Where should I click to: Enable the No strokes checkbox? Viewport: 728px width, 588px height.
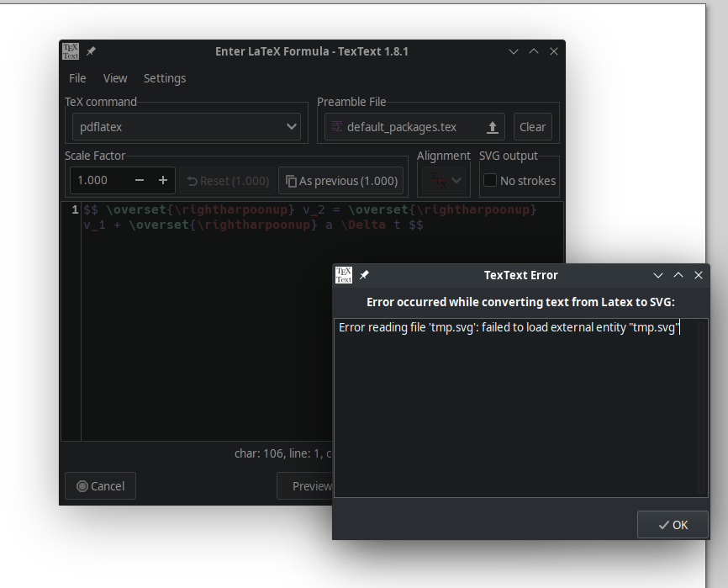[490, 178]
